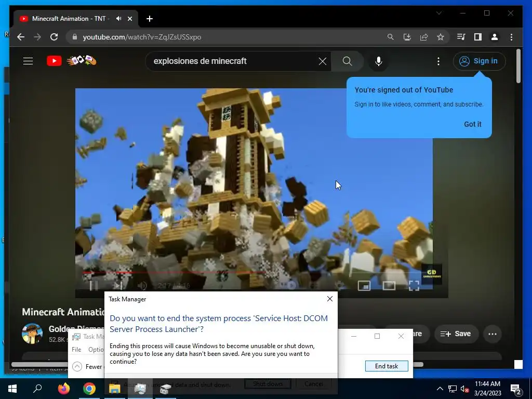Clear the YouTube search query

click(322, 61)
